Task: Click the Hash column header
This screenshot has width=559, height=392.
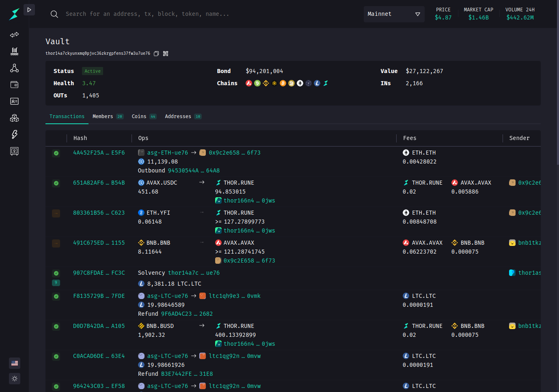Action: tap(80, 138)
